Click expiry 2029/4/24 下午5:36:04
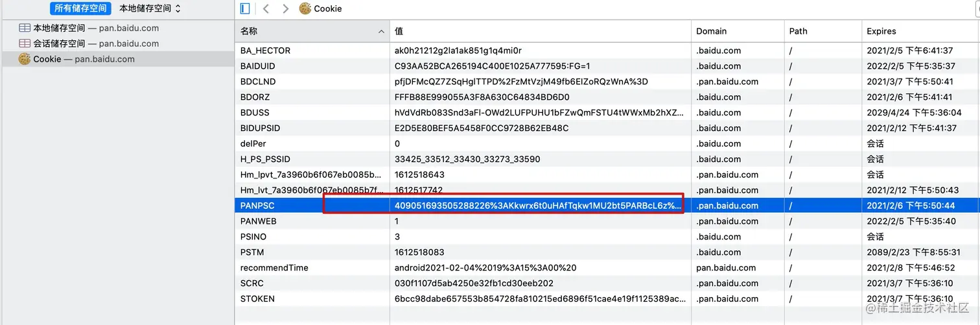The height and width of the screenshot is (325, 980). 913,113
